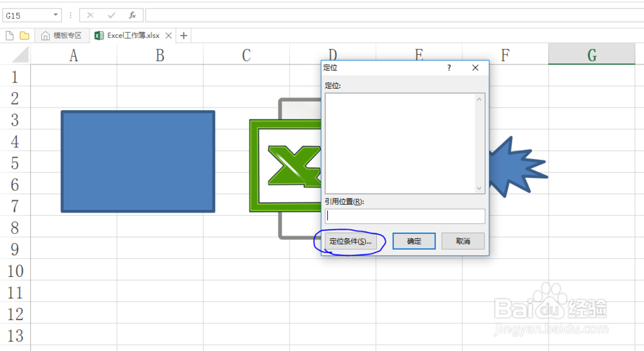This screenshot has width=644, height=351.
Task: Click the list box scroll down arrow
Action: coord(479,188)
